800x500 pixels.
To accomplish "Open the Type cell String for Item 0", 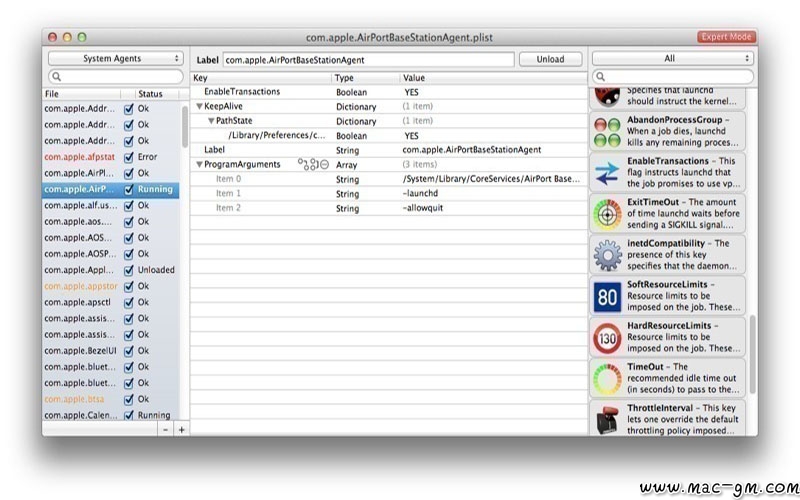I will pyautogui.click(x=347, y=180).
